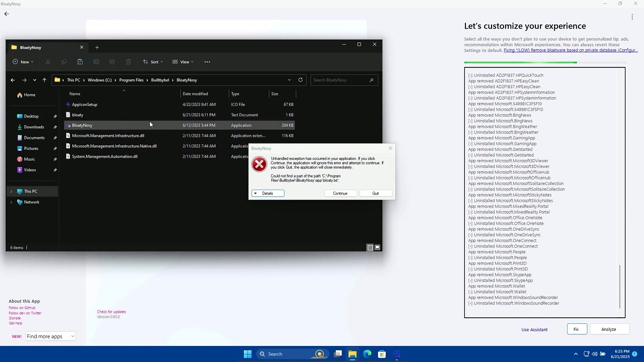Open the three-dot menu on customize panel
Screen dimensions: 644x362
click(632, 17)
